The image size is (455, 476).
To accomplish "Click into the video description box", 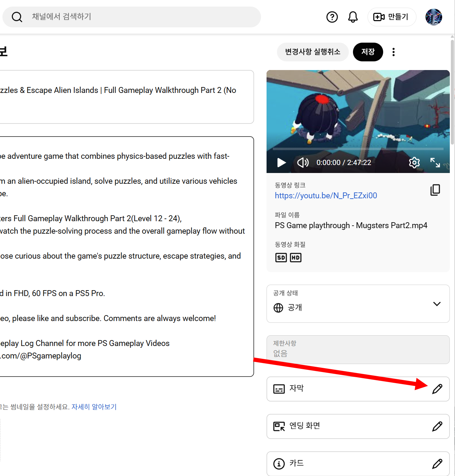I will click(127, 257).
